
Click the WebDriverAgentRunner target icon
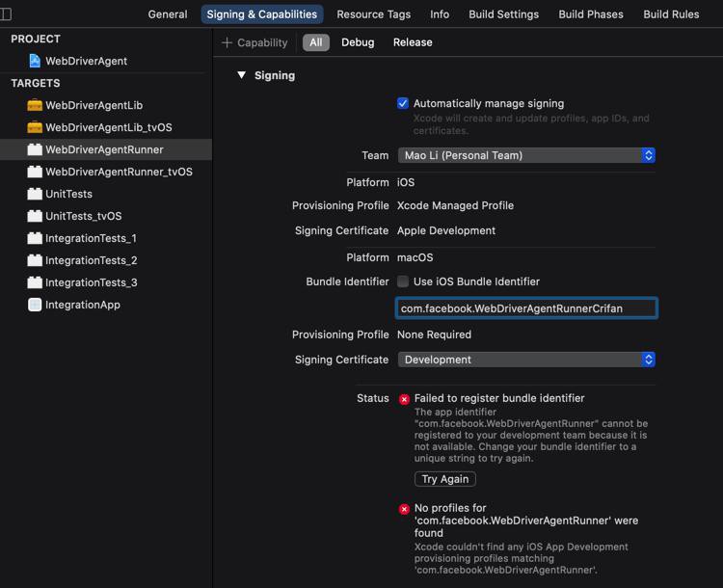[x=35, y=149]
